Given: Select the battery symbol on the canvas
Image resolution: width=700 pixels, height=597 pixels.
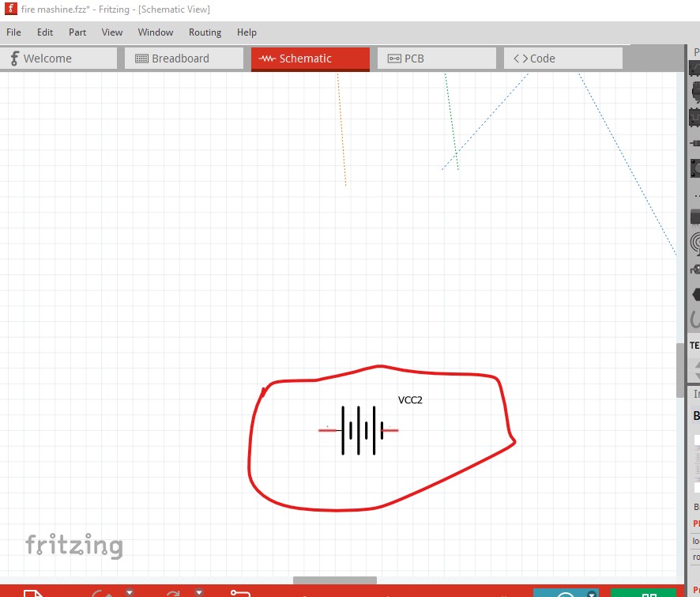Looking at the screenshot, I should click(358, 430).
